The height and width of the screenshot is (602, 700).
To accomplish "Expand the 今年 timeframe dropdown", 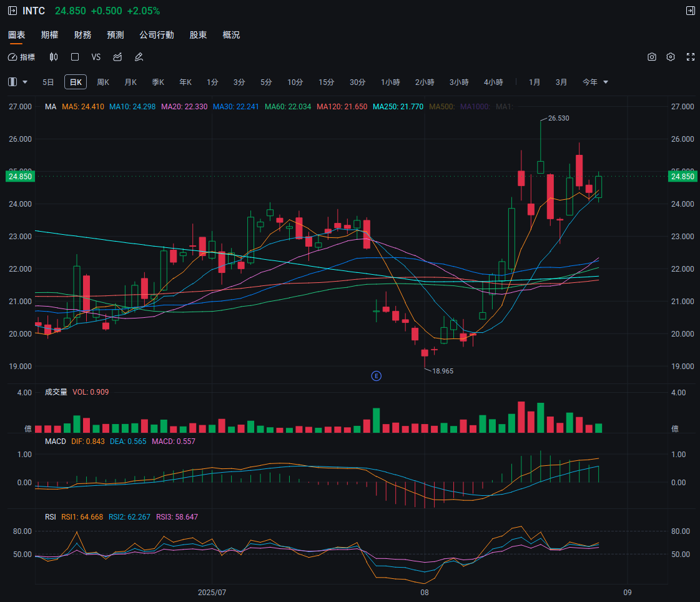I will point(604,82).
